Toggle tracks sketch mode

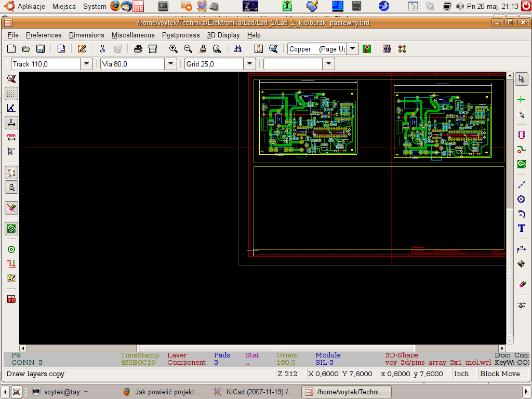(11, 263)
